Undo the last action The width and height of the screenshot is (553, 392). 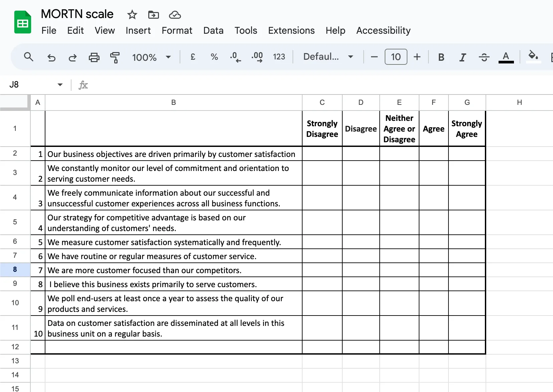tap(51, 57)
